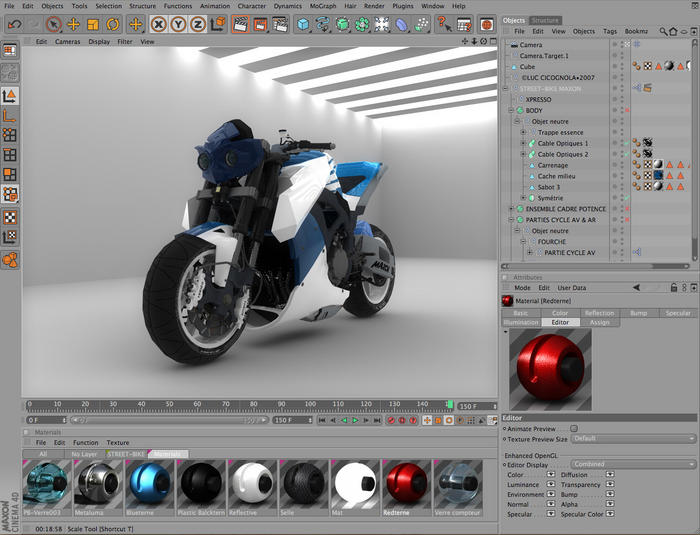Toggle the Z axis lock

tap(200, 23)
